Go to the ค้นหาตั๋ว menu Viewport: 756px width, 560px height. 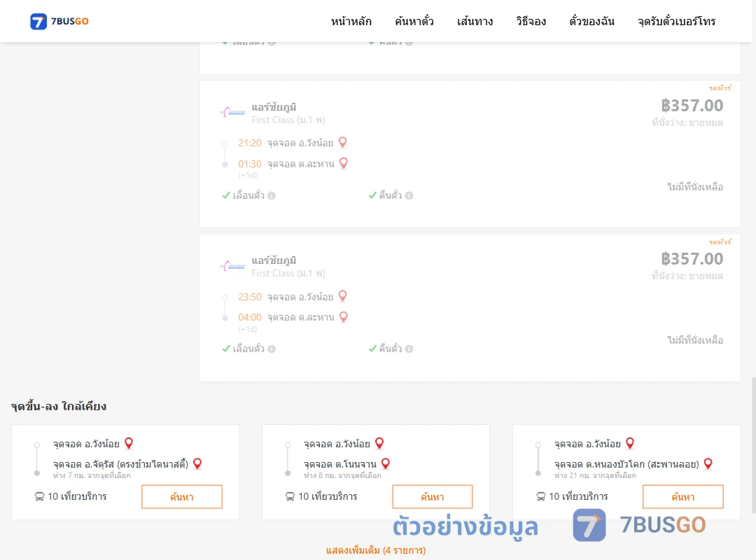click(x=414, y=21)
